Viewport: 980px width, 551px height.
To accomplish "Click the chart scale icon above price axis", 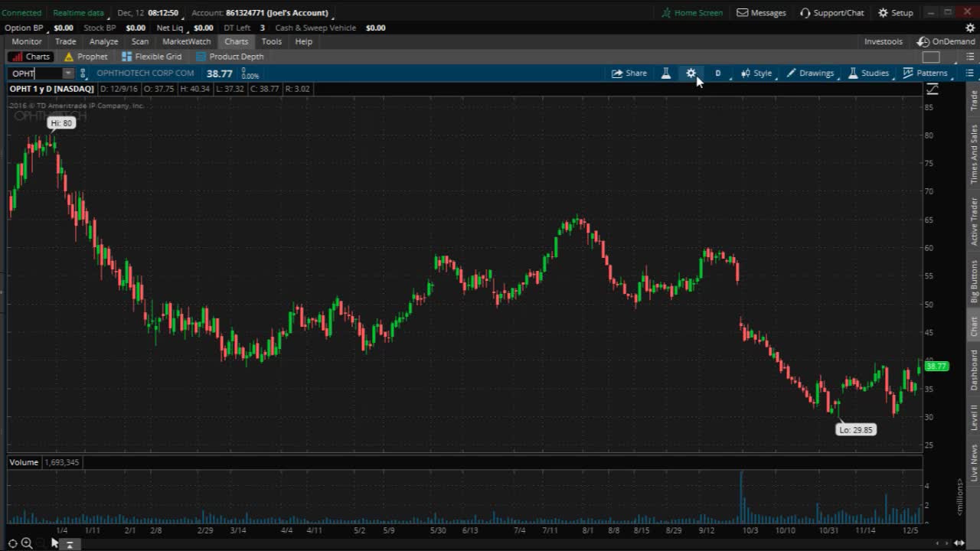I will (933, 90).
